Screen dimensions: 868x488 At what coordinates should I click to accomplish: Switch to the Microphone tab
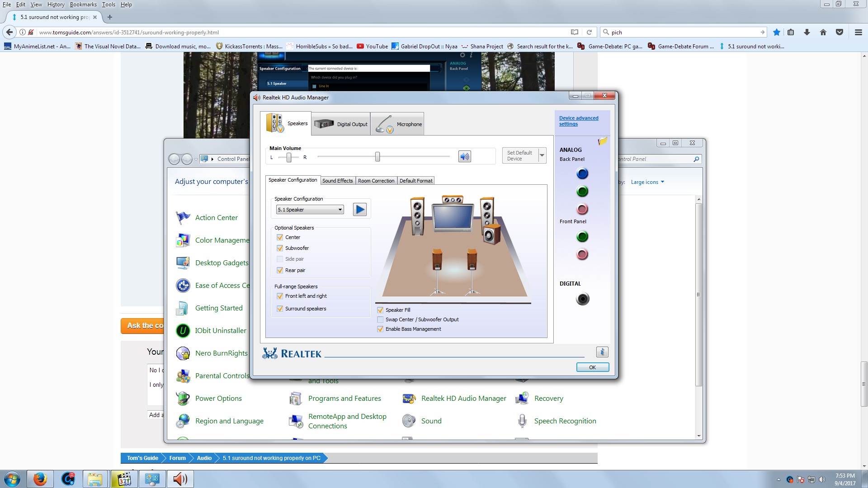[397, 124]
